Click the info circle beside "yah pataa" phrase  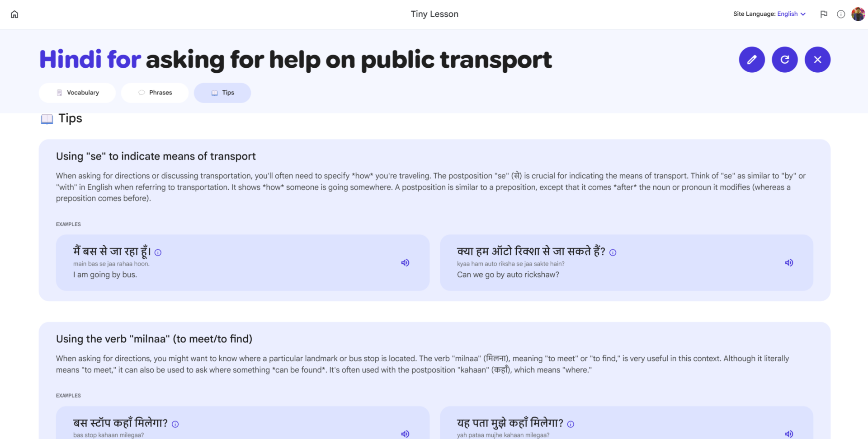[571, 424]
